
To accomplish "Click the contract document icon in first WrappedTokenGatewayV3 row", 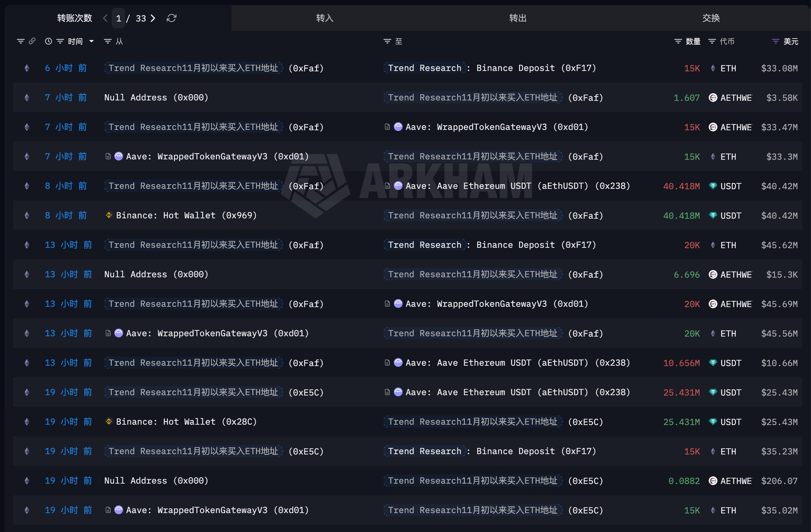I will (387, 127).
